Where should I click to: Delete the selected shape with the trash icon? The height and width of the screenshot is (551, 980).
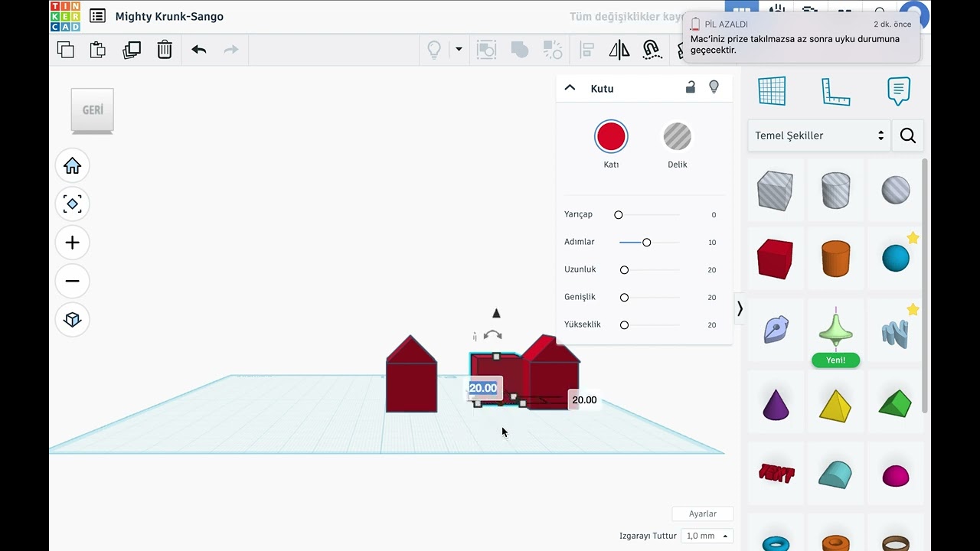point(165,50)
